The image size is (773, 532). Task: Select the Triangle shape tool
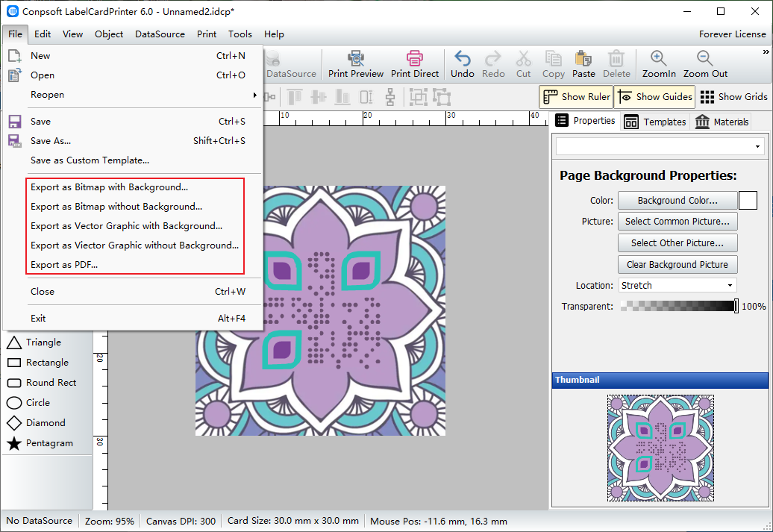tap(34, 342)
